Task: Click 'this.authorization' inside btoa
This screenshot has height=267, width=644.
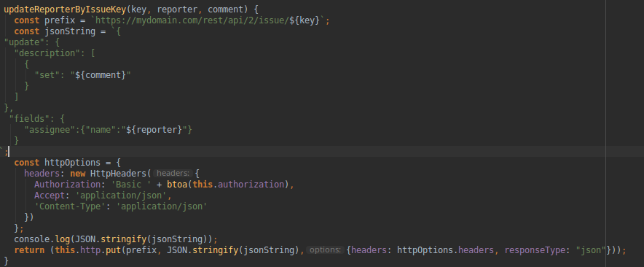Action: [x=238, y=185]
